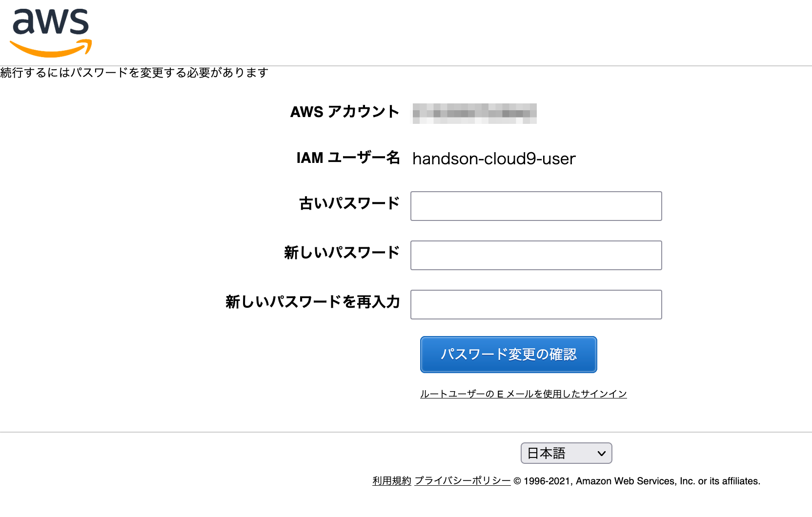Open the ルートユーザーの E メールを使用したサインイン link
This screenshot has height=517, width=812.
click(523, 394)
